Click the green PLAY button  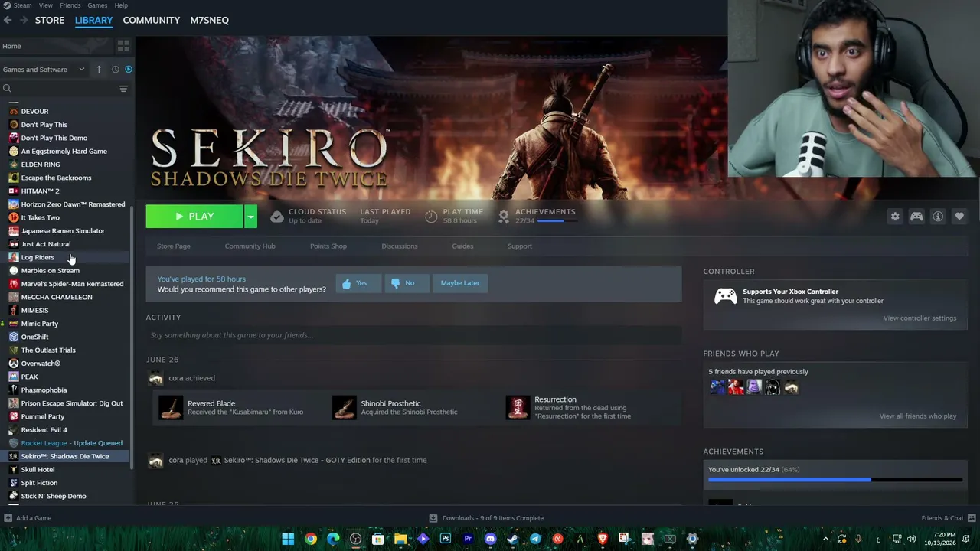tap(194, 217)
